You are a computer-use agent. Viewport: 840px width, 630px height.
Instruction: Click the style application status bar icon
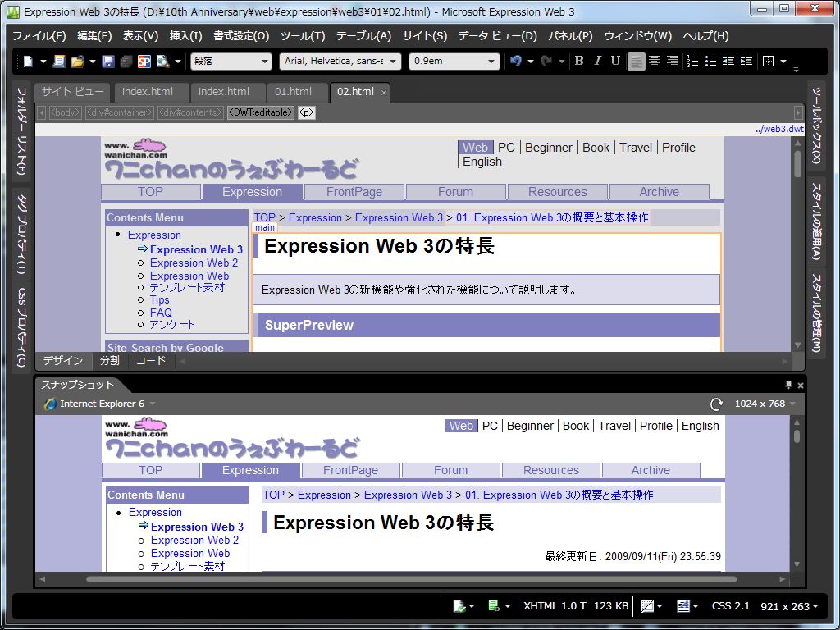tap(683, 606)
